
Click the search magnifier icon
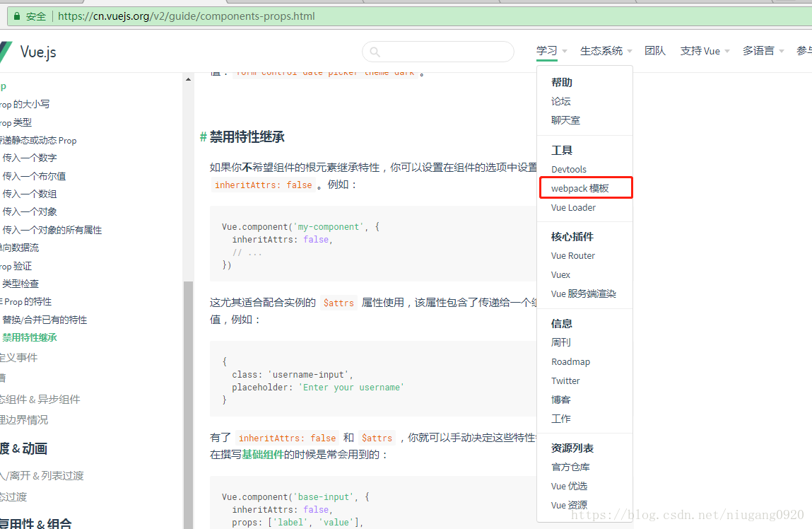pos(375,52)
